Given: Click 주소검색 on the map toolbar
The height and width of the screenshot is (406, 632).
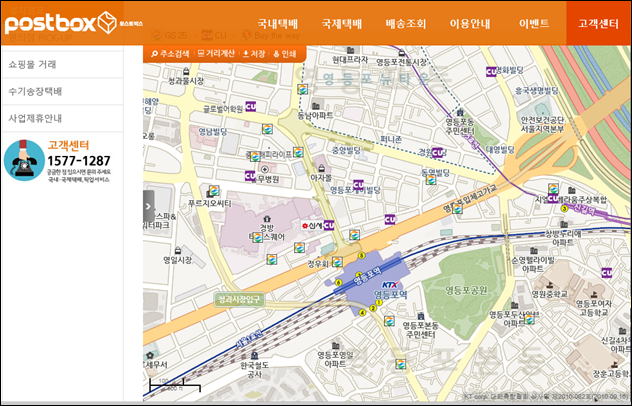Looking at the screenshot, I should [170, 54].
